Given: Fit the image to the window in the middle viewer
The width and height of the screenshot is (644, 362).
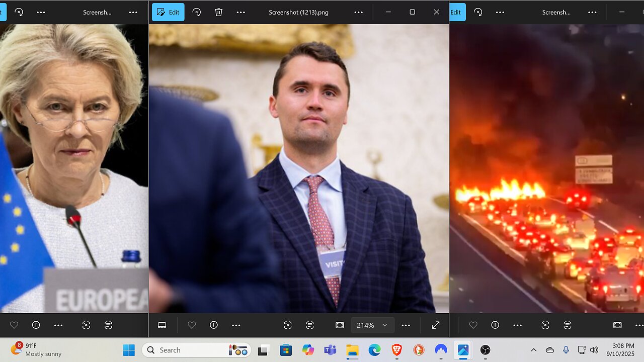Looking at the screenshot, I should (x=340, y=325).
